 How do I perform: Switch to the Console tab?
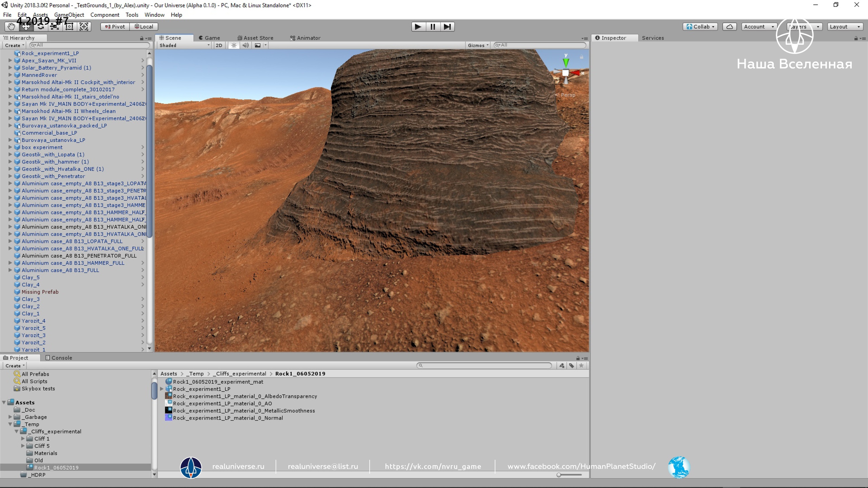59,358
